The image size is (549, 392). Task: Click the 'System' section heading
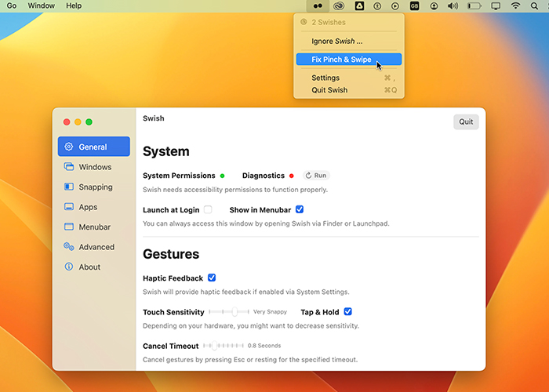click(166, 151)
